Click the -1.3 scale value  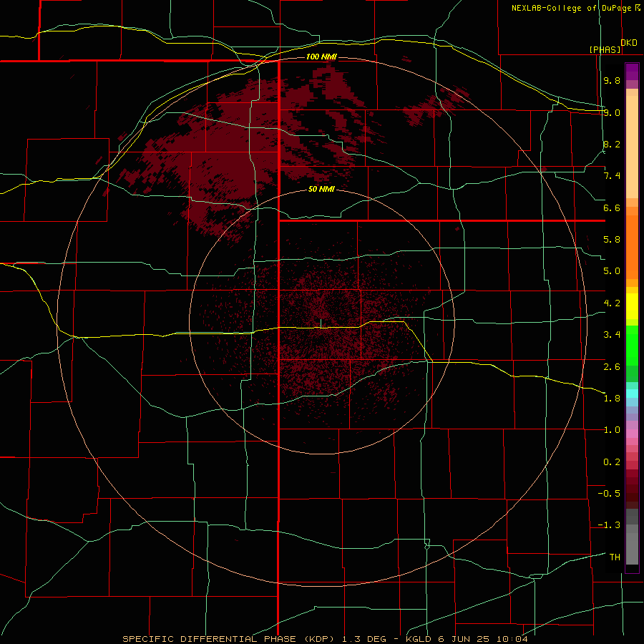point(609,525)
